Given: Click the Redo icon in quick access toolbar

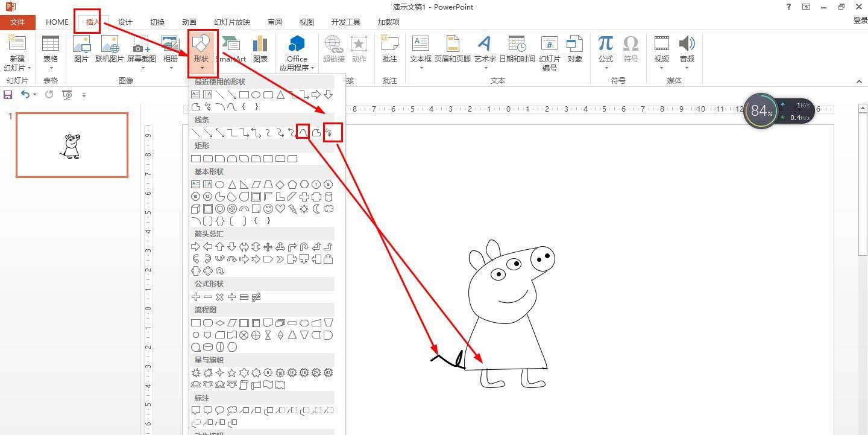Looking at the screenshot, I should coord(49,95).
